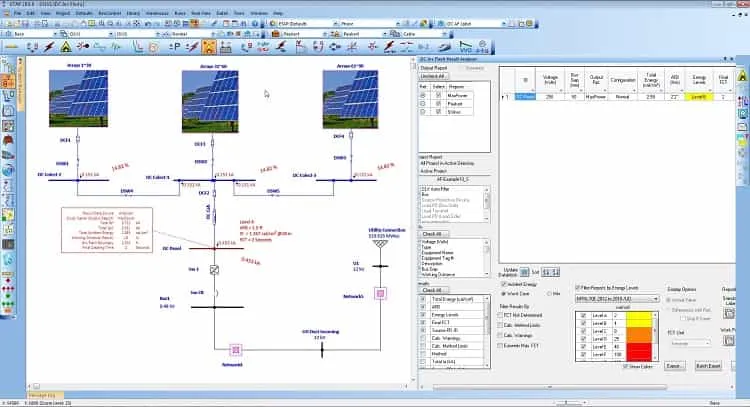
Task: Click the Standard Label icon button
Action: [x=728, y=314]
